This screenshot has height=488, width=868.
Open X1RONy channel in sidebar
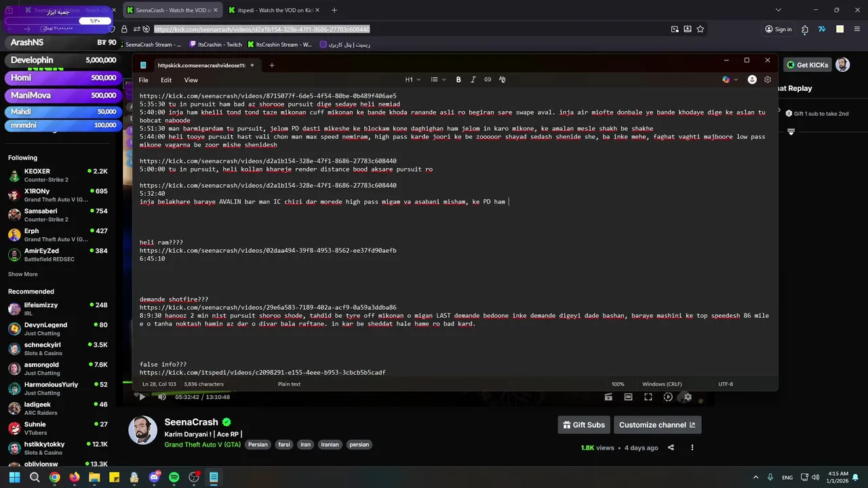(58, 195)
